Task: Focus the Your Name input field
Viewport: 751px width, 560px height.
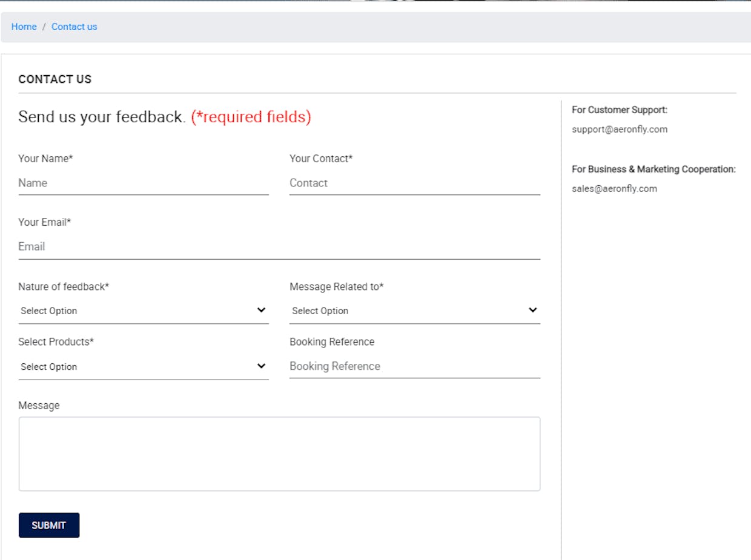Action: pyautogui.click(x=144, y=183)
